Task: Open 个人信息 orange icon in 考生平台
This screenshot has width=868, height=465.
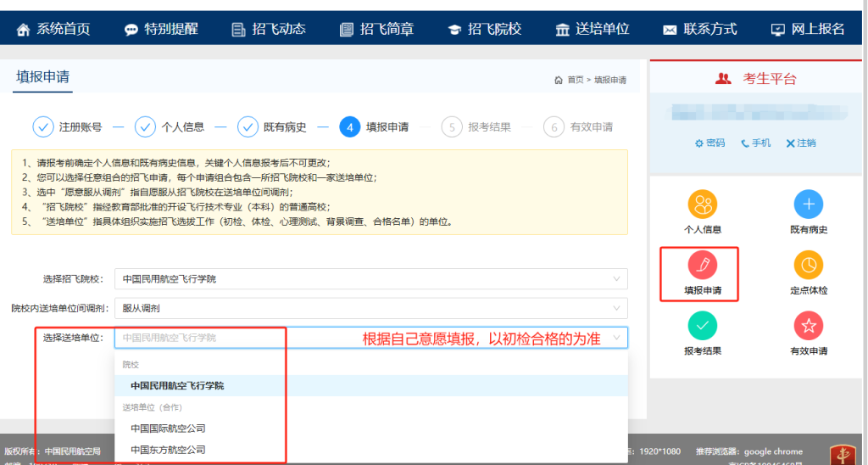Action: tap(702, 205)
